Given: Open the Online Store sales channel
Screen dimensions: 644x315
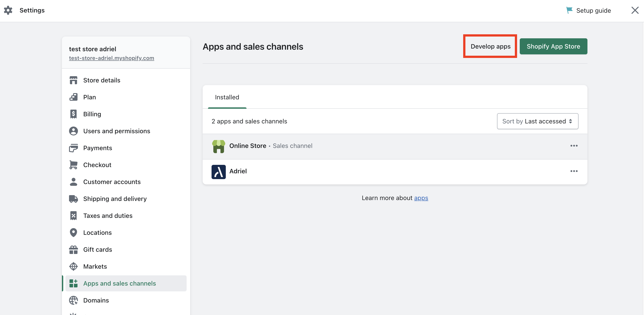Looking at the screenshot, I should [395, 146].
